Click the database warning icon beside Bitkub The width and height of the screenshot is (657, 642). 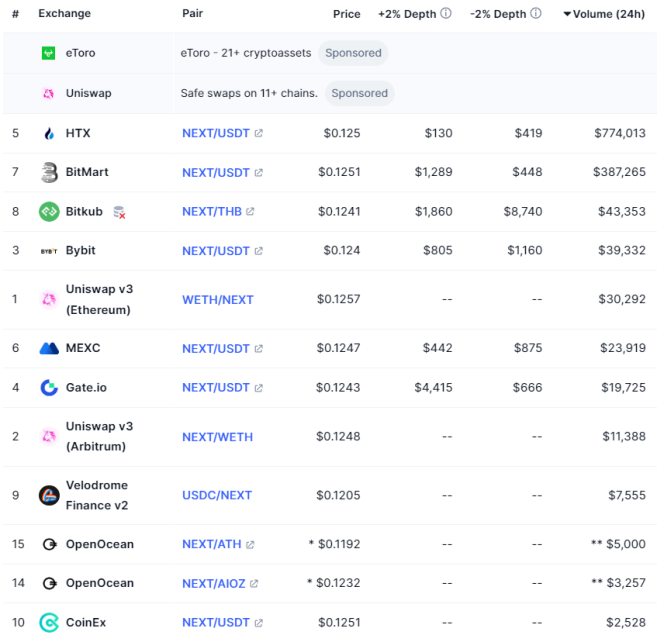pos(119,212)
